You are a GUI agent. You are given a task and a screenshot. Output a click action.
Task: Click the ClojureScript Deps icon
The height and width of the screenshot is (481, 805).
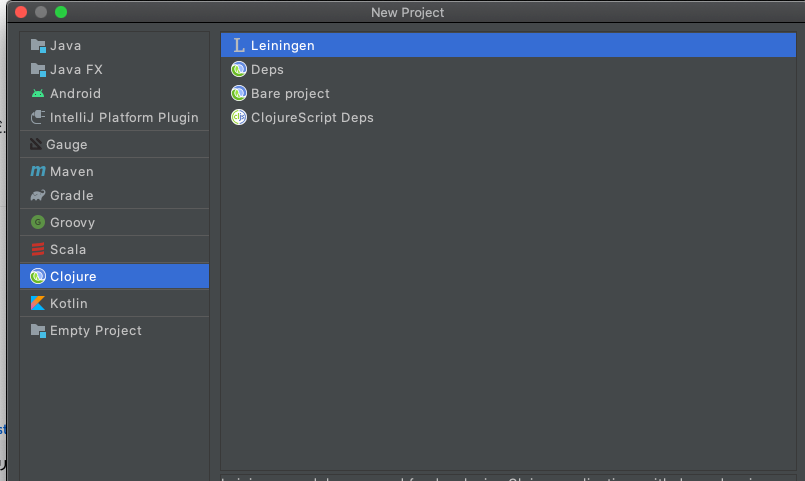pos(238,117)
